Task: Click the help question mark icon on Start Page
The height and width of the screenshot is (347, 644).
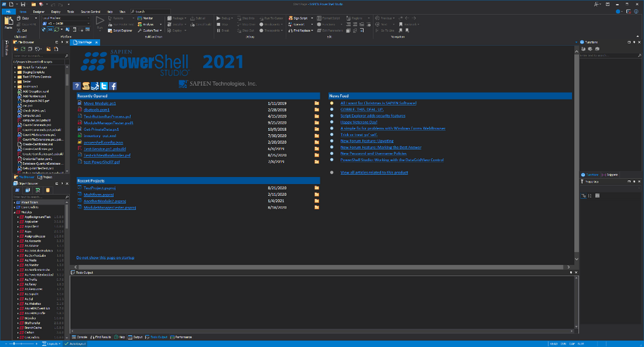Action: click(76, 86)
